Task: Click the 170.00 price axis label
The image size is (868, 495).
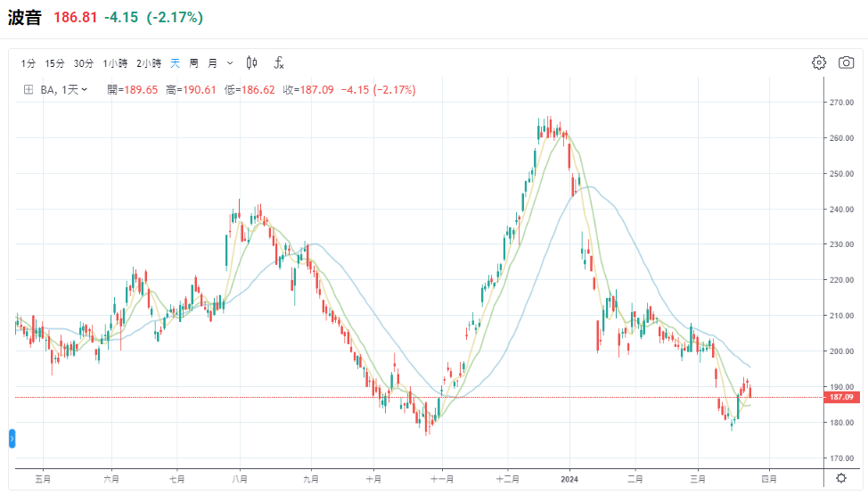Action: [841, 458]
